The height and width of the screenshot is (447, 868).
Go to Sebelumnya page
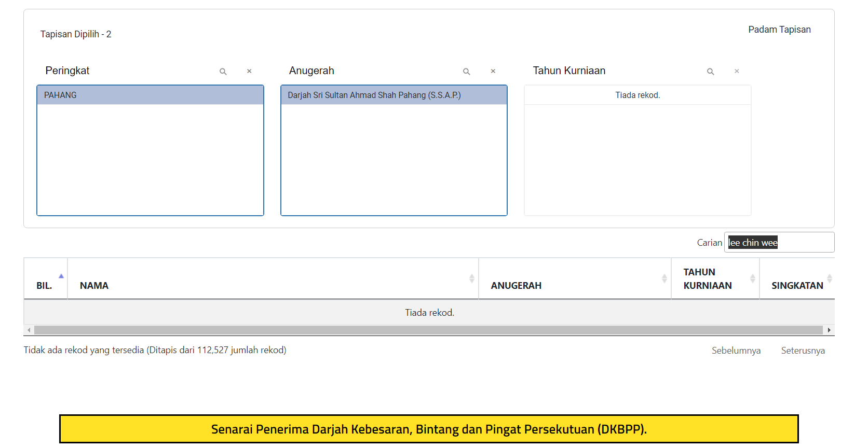click(x=736, y=351)
